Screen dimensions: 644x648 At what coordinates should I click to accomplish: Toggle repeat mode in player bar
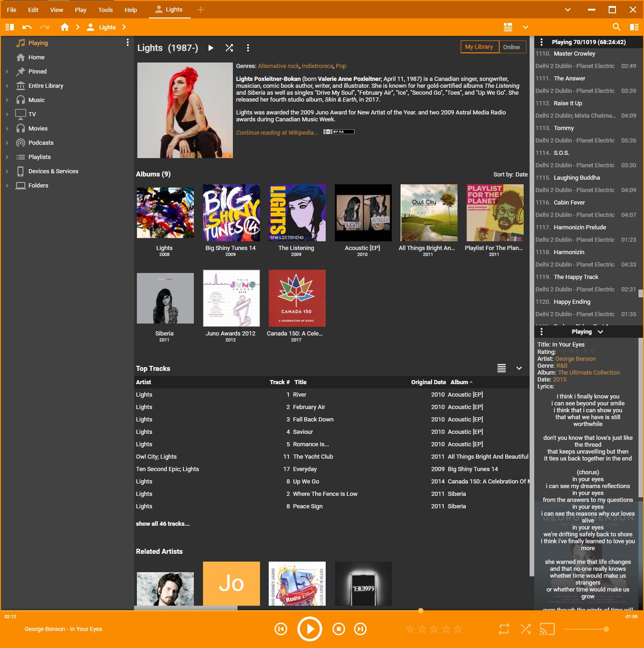[504, 629]
